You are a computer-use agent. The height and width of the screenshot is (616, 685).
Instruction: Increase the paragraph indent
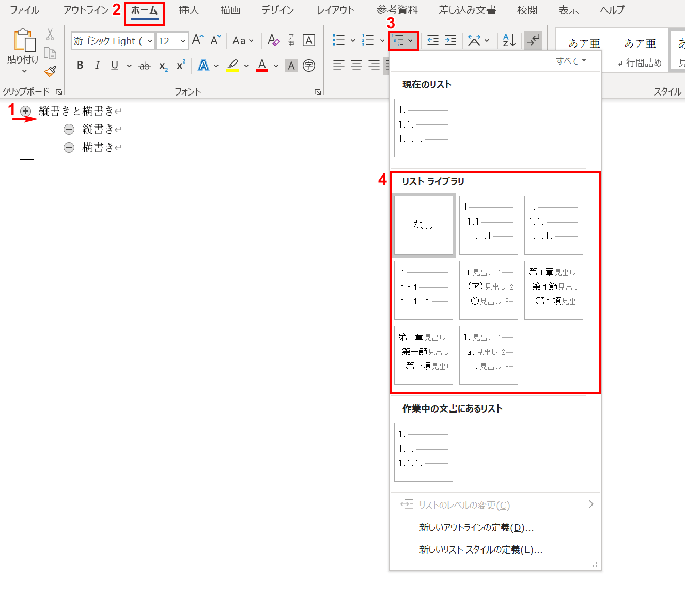pos(450,40)
